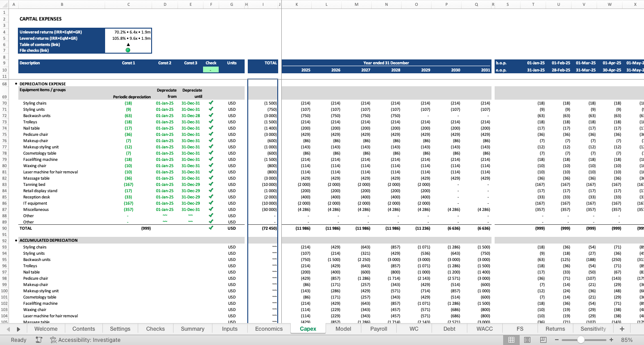This screenshot has width=644, height=345.
Task: Click the table of contents triangle link
Action: (128, 44)
